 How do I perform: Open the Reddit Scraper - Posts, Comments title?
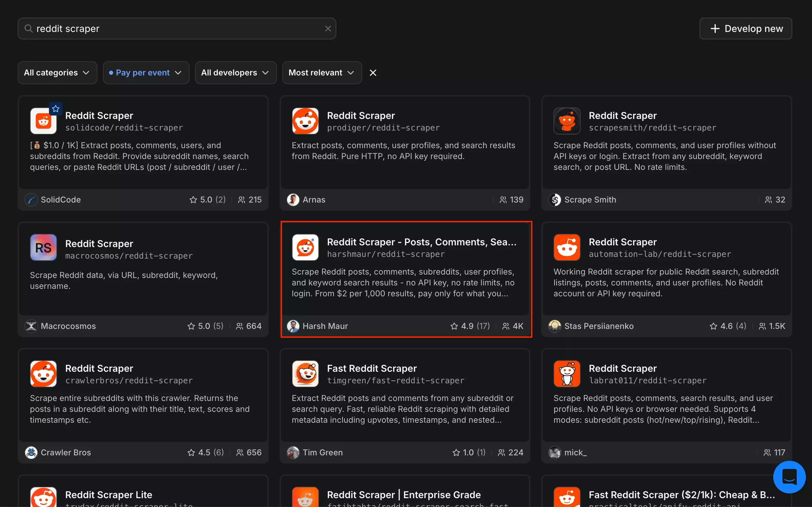pos(422,242)
